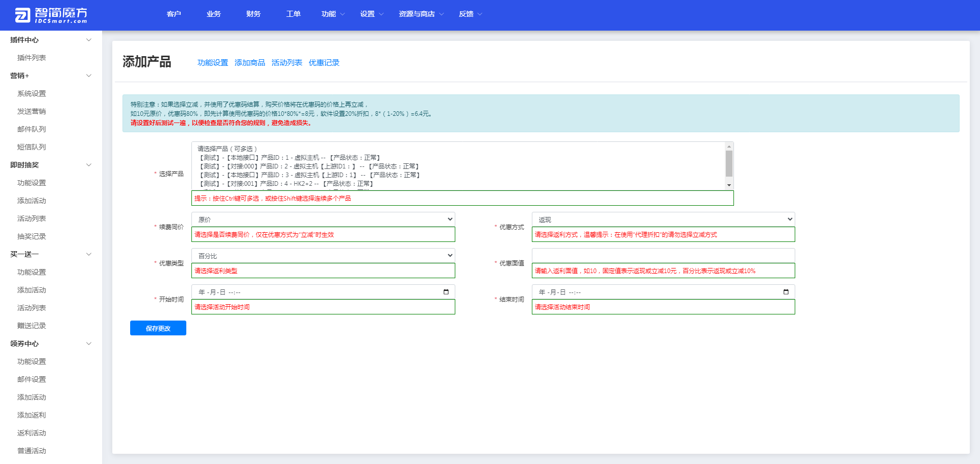Open calendar picker for 结束时间
Screen dimensions: 980x464
pyautogui.click(x=786, y=292)
